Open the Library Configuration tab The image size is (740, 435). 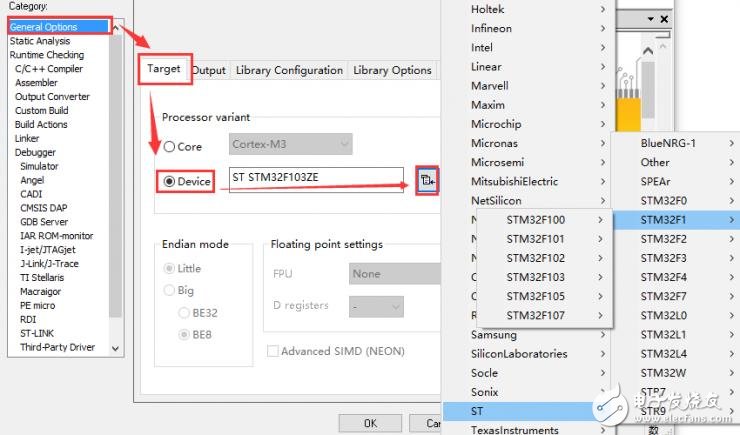click(x=289, y=70)
